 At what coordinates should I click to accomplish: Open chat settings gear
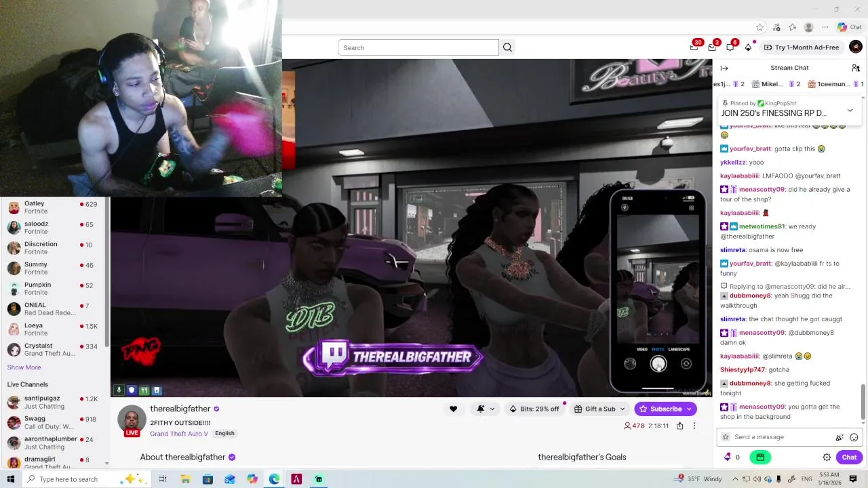tap(827, 457)
